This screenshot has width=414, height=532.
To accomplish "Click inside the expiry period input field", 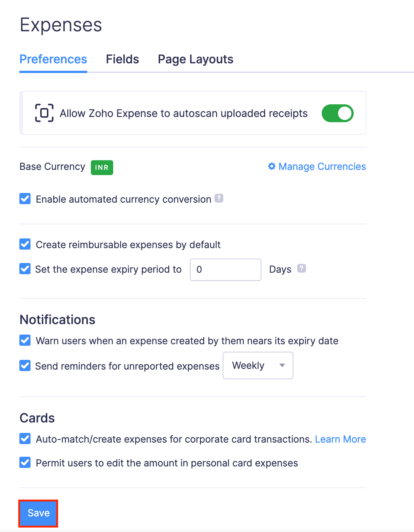I will tap(225, 269).
